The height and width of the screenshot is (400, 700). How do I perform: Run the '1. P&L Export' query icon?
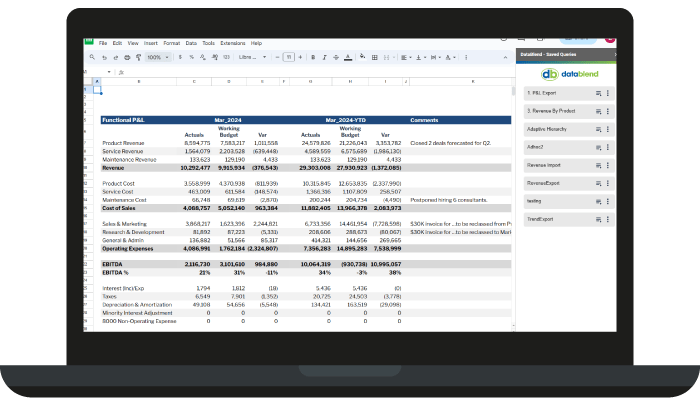pos(598,93)
